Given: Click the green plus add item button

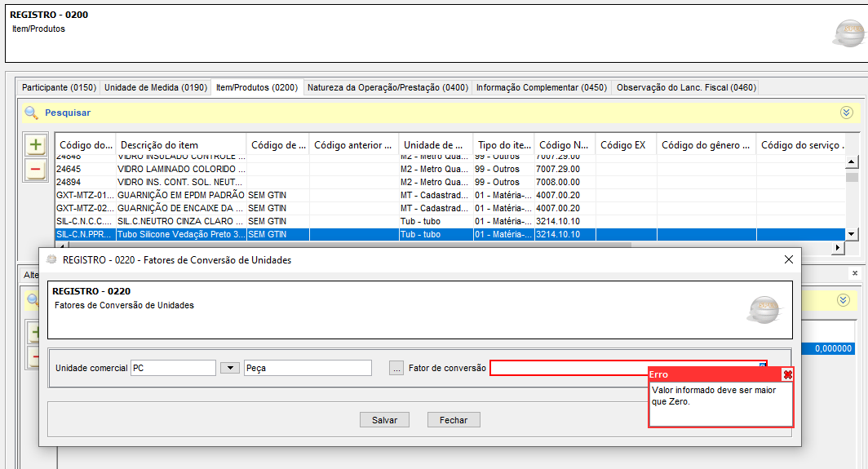Looking at the screenshot, I should 35,145.
